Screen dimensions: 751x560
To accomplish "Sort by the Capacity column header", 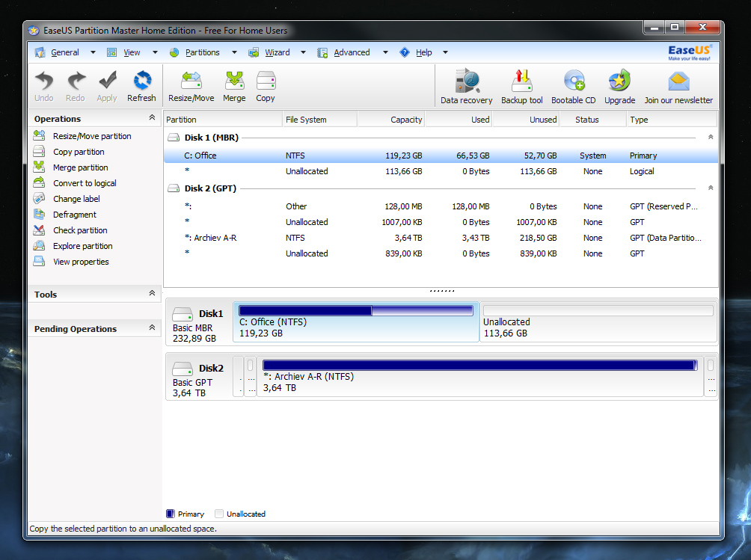I will click(391, 120).
